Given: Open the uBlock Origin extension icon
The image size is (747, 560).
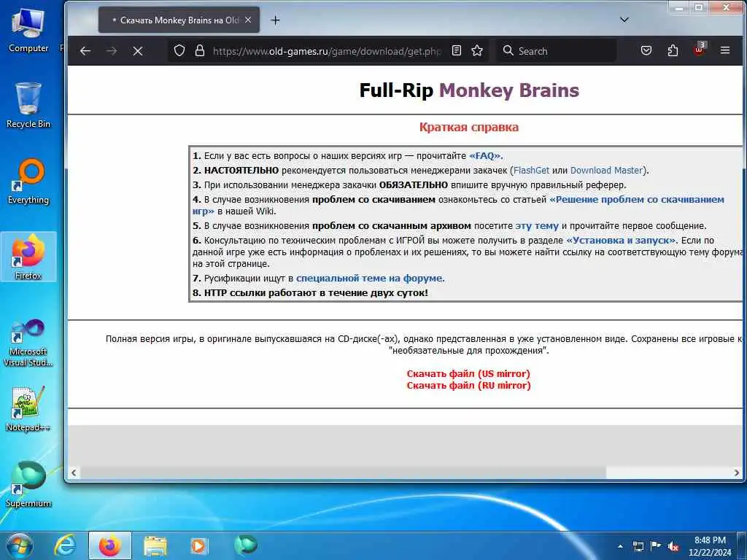Looking at the screenshot, I should coord(699,50).
